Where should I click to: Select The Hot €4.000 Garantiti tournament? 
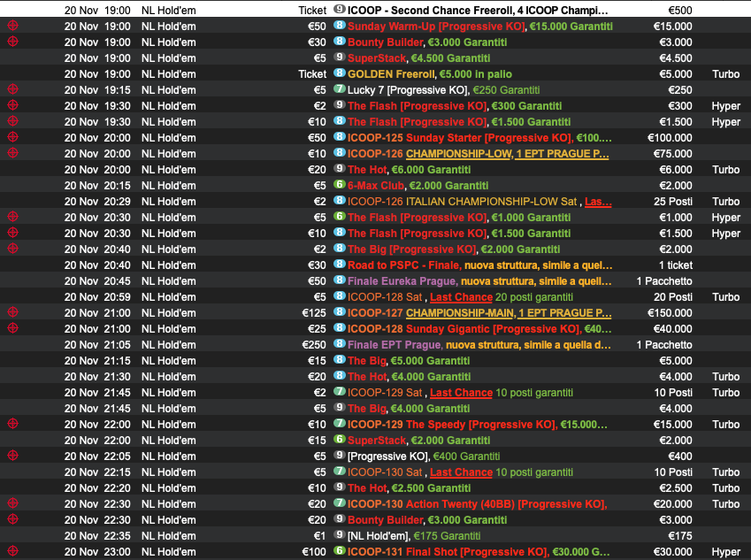tap(409, 377)
